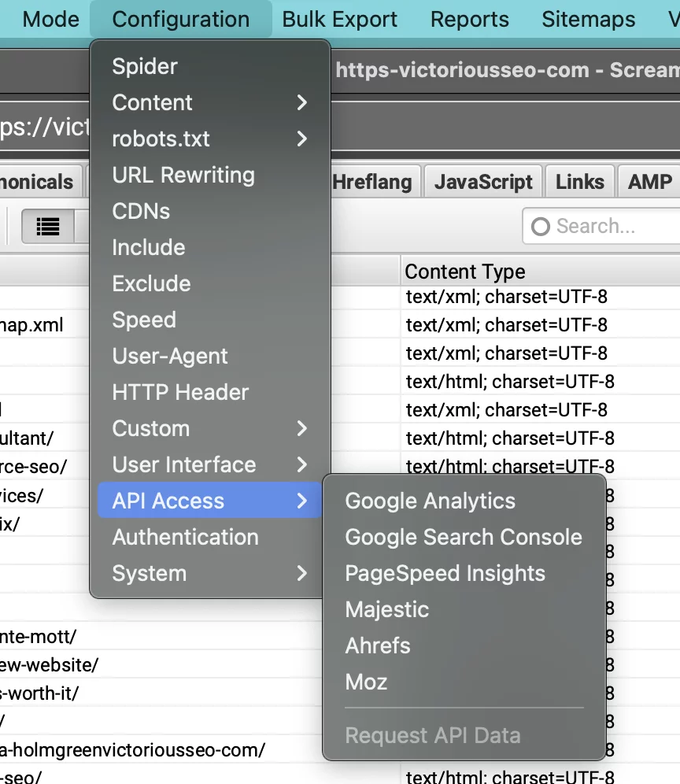Select Spider configuration
This screenshot has height=784, width=680.
210,66
